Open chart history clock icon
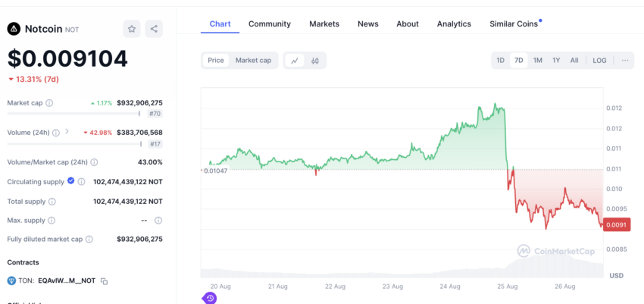Viewport: 644px width, 304px height. tap(209, 298)
